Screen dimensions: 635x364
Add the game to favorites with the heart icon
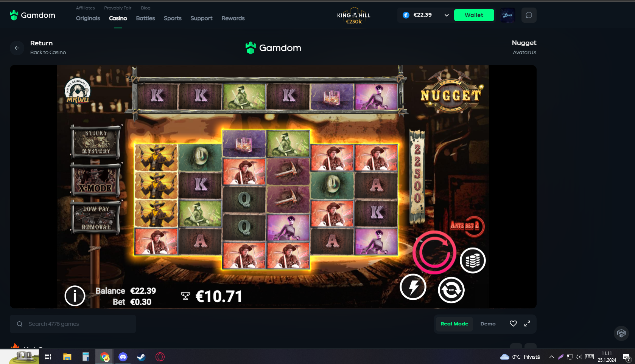pyautogui.click(x=513, y=324)
